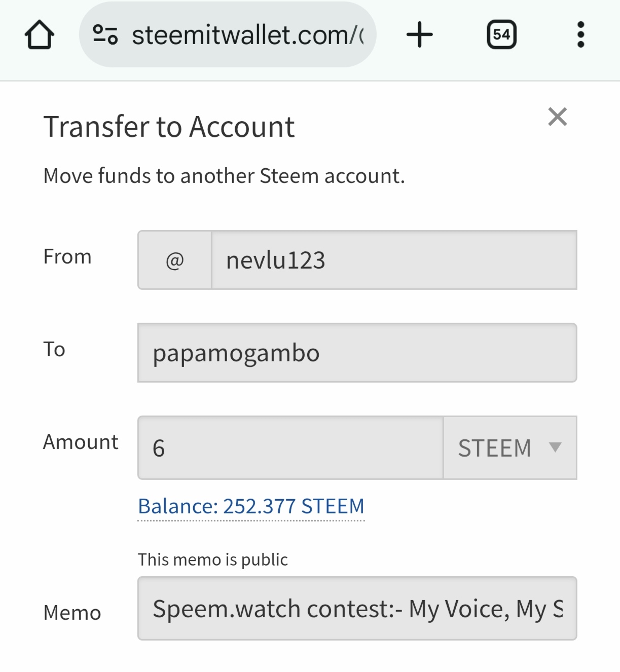
Task: Click the dropdown arrow beside STEEM
Action: tap(556, 447)
